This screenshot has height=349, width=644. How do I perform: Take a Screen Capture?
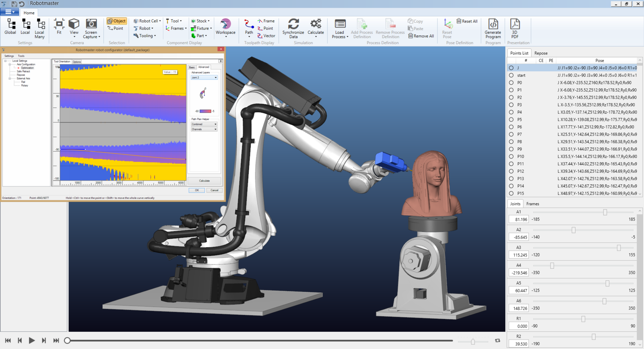coord(91,29)
